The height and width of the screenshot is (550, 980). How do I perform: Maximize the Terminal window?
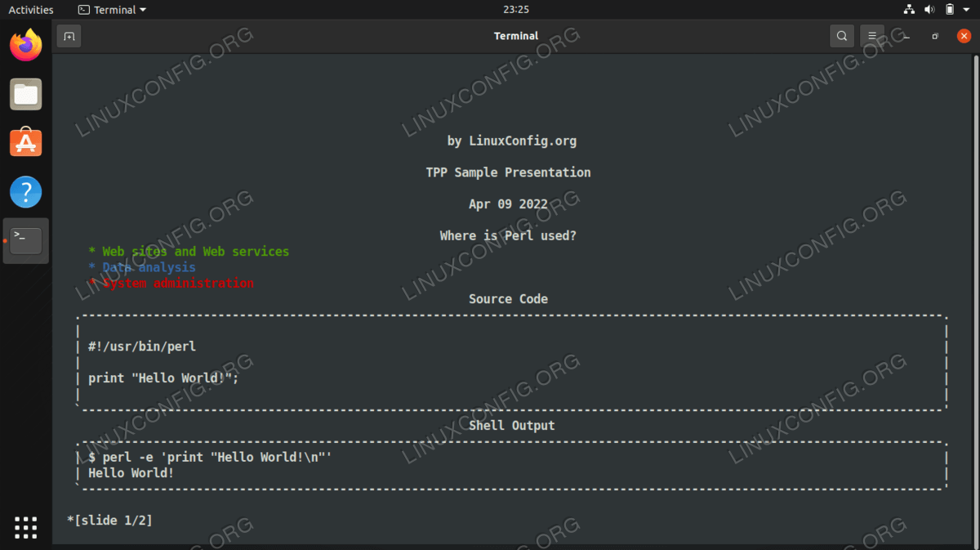(935, 36)
